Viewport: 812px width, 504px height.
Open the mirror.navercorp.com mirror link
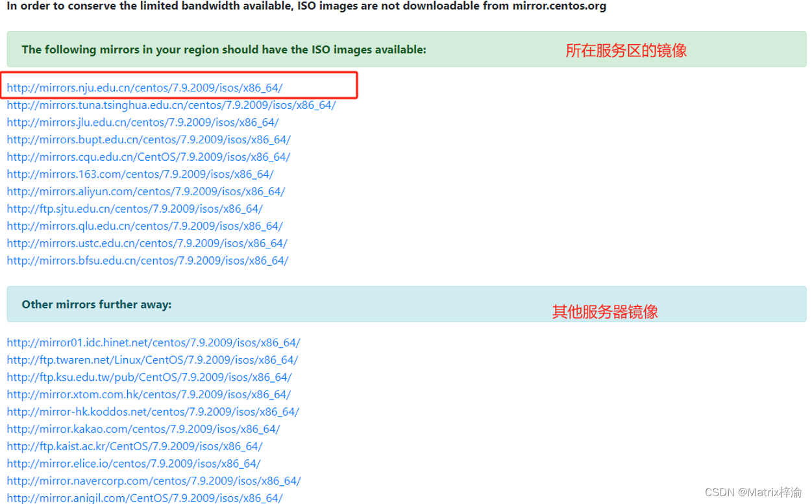(x=154, y=481)
